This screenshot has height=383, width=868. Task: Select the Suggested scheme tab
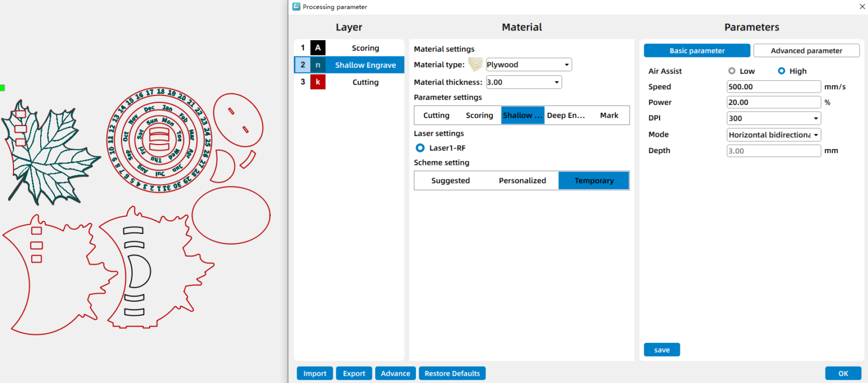pos(450,181)
